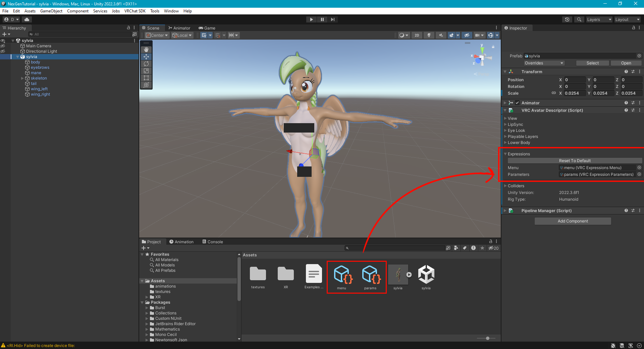
Task: Expand the Animator component
Action: (505, 103)
